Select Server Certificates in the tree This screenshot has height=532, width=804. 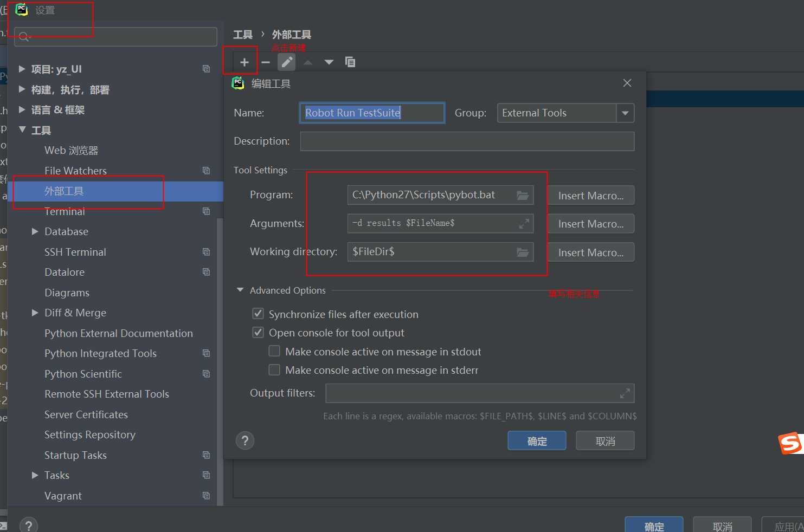coord(86,414)
